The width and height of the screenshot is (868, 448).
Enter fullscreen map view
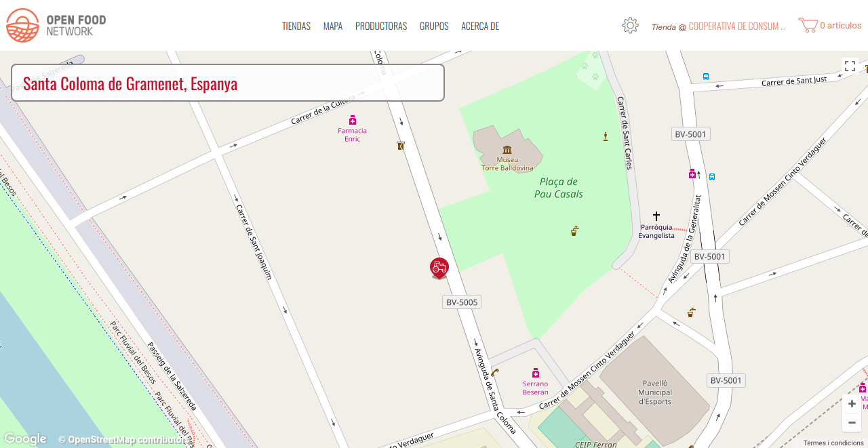pyautogui.click(x=850, y=66)
